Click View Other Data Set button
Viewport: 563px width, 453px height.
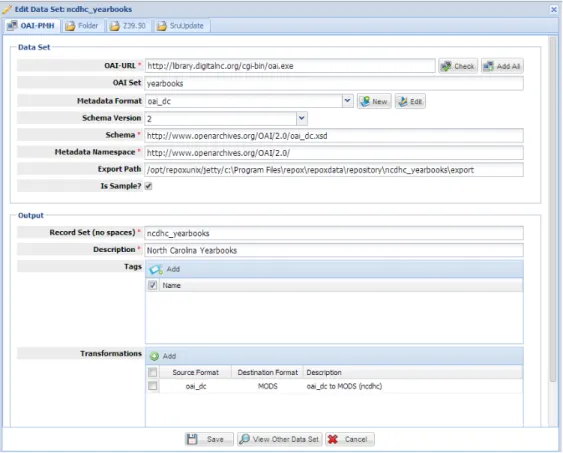(280, 439)
